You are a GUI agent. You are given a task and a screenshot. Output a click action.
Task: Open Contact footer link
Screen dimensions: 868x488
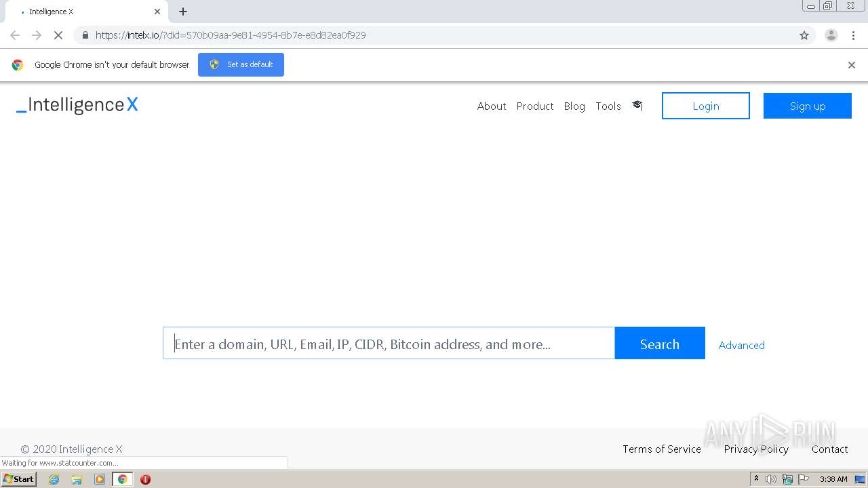point(830,449)
